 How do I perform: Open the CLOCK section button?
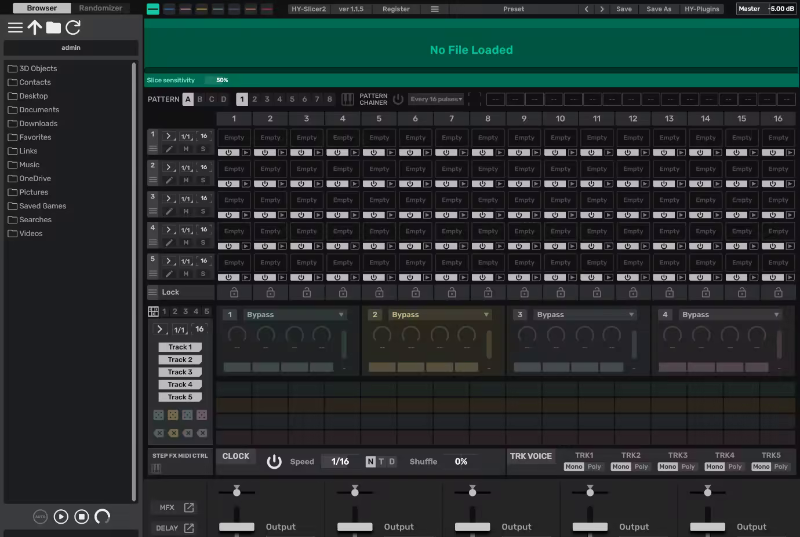[x=236, y=456]
